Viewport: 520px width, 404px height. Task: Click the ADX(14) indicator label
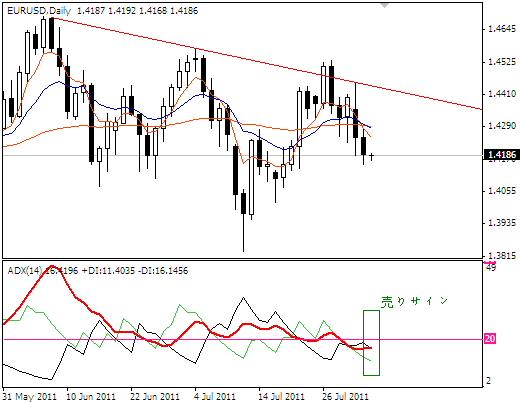point(25,270)
